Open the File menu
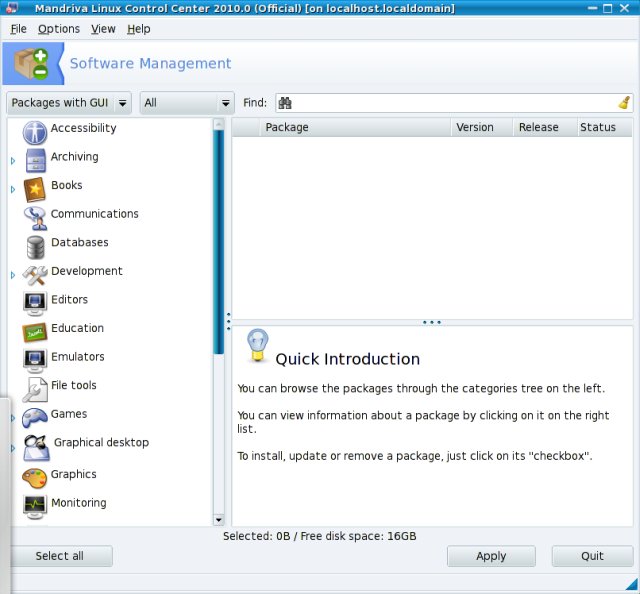This screenshot has width=640, height=594. coord(18,29)
